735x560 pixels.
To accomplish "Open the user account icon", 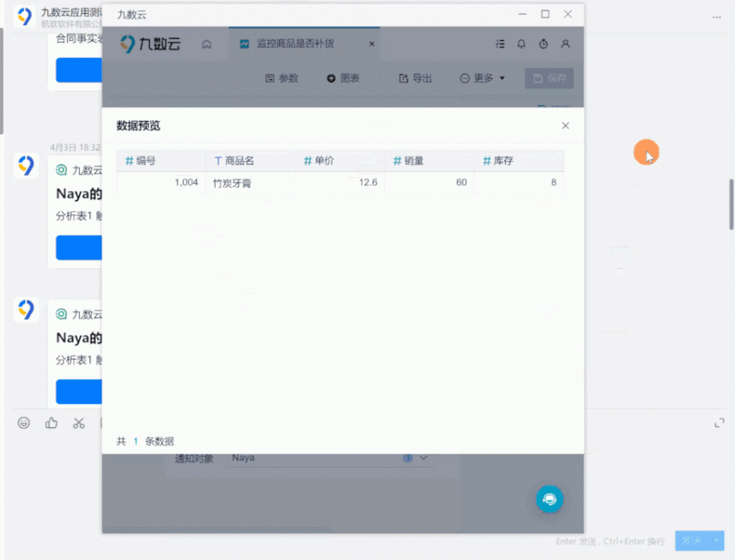I will click(x=566, y=44).
